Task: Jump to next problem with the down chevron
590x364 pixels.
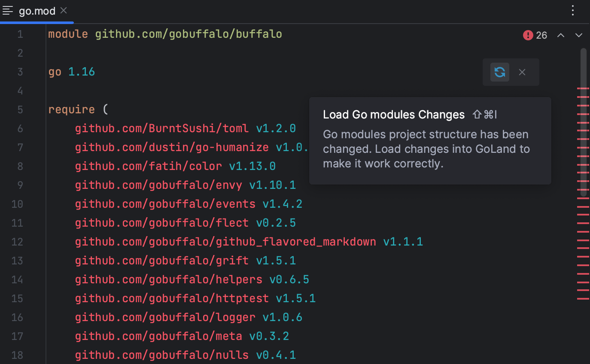Action: click(x=578, y=35)
